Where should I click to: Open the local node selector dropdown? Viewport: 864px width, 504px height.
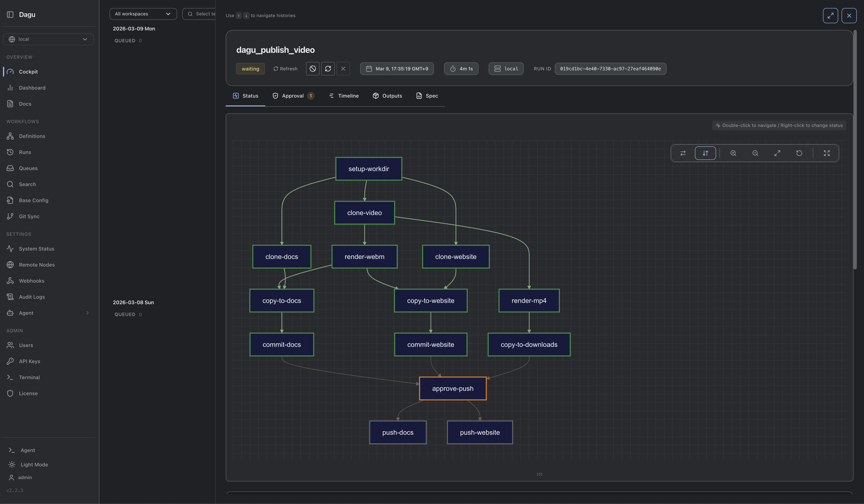pyautogui.click(x=48, y=40)
